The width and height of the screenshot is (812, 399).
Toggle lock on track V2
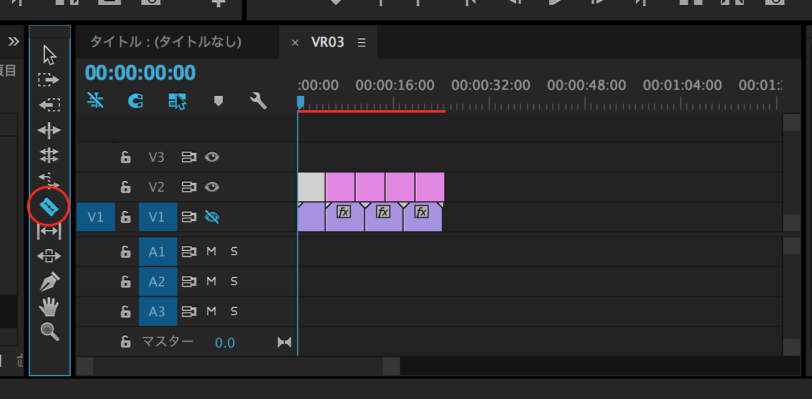tap(125, 187)
